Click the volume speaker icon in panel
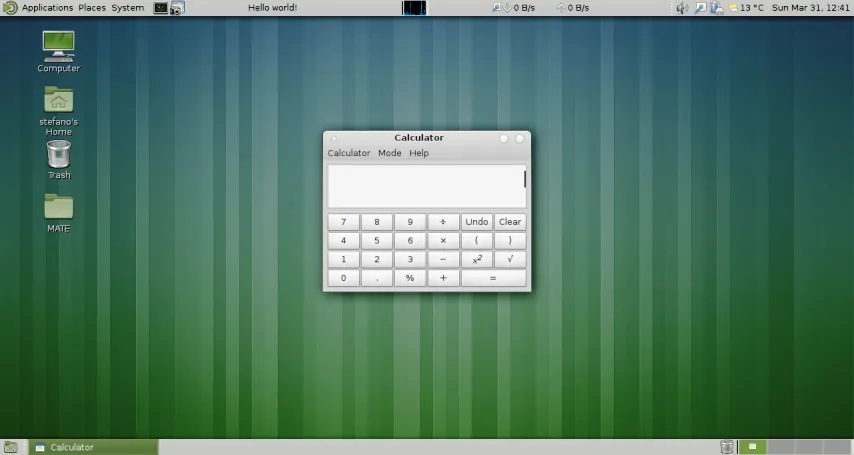Screen dimensions: 854x455 pos(682,8)
